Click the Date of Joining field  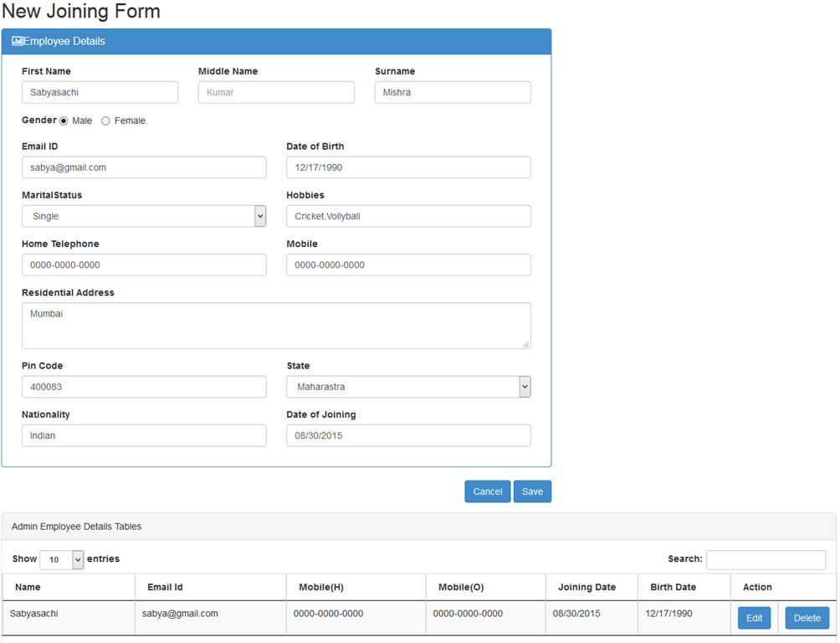tap(408, 435)
